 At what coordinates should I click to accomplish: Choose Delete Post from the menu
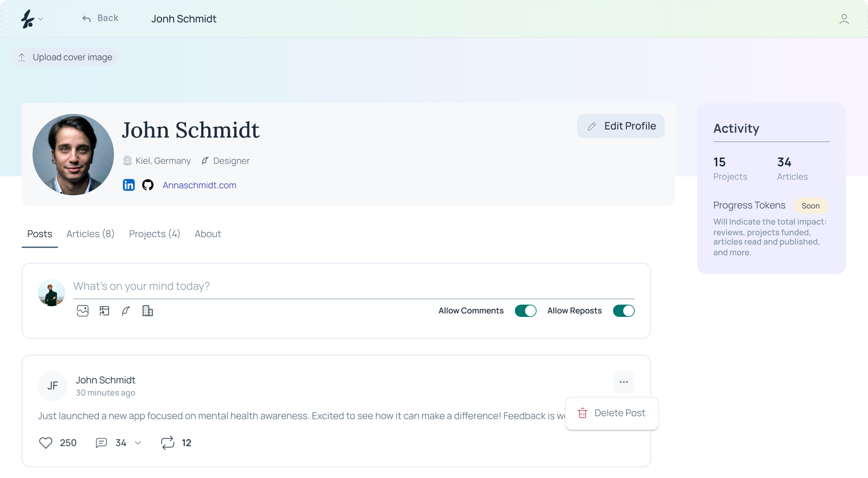click(612, 413)
